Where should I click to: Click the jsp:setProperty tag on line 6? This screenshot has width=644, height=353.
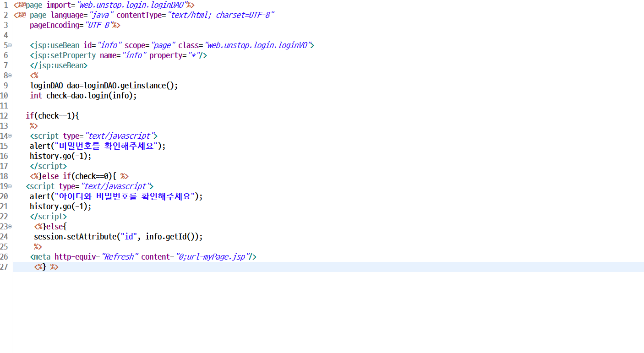pyautogui.click(x=119, y=55)
